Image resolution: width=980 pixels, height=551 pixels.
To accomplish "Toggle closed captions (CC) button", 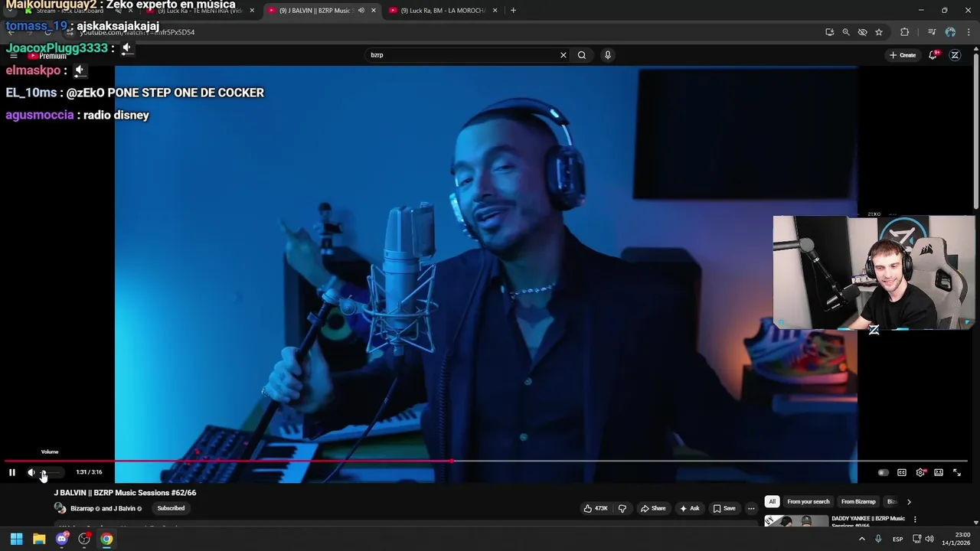I will click(x=902, y=473).
